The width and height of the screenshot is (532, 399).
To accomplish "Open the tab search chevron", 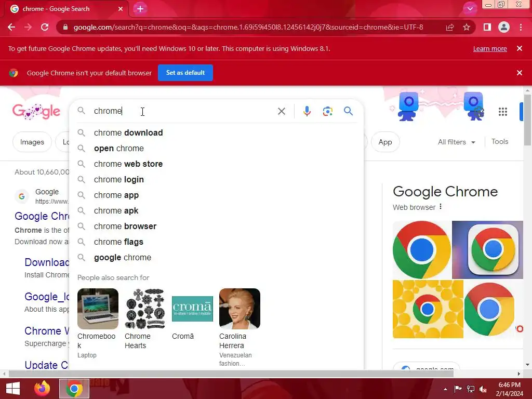I will (x=470, y=9).
